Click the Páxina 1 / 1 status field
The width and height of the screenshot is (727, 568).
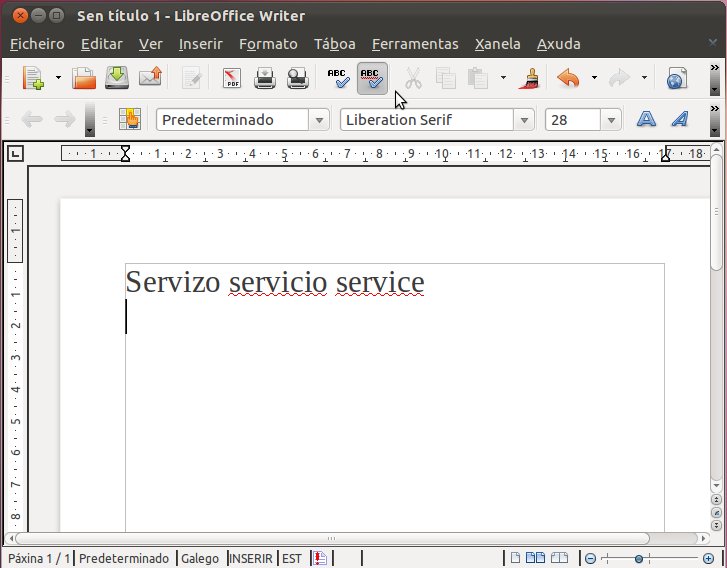[x=39, y=558]
